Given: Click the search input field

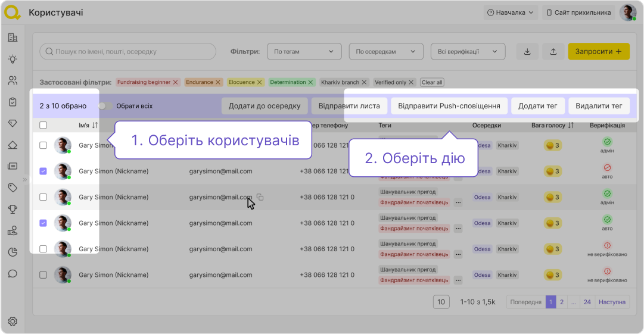Looking at the screenshot, I should (x=128, y=52).
